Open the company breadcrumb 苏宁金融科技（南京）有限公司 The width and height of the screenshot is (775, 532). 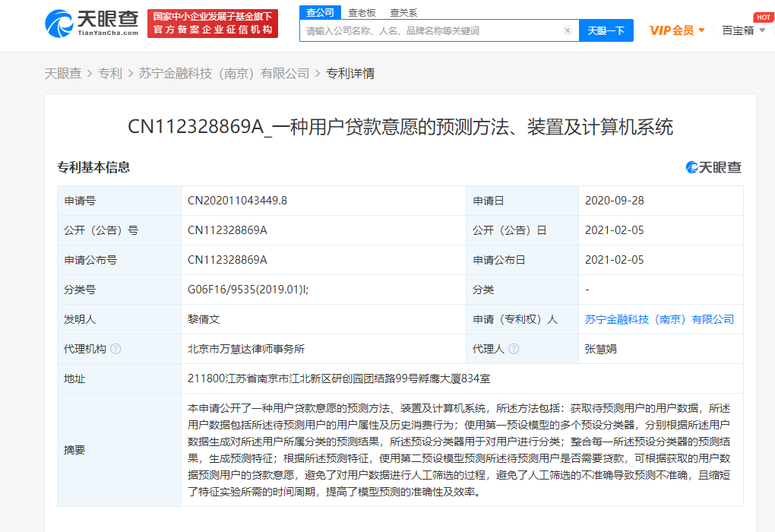pos(223,74)
